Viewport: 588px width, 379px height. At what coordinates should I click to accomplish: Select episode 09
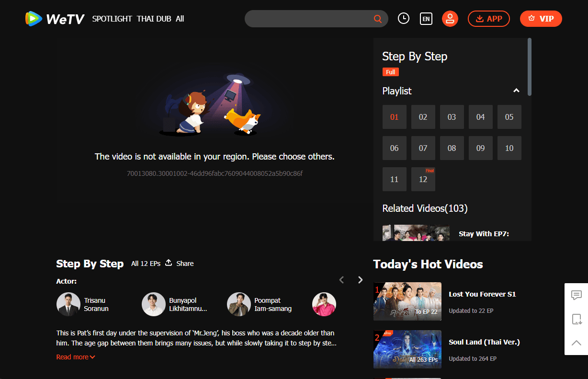481,148
